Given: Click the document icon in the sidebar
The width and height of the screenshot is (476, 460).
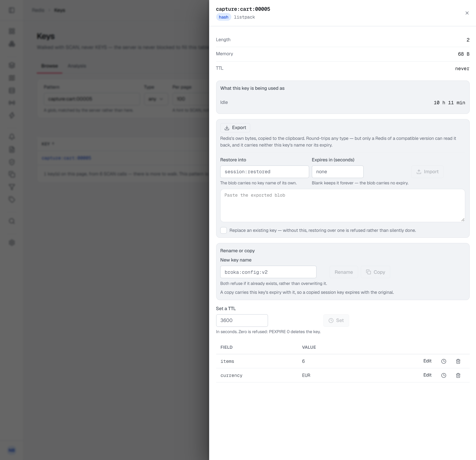Looking at the screenshot, I should (12, 149).
